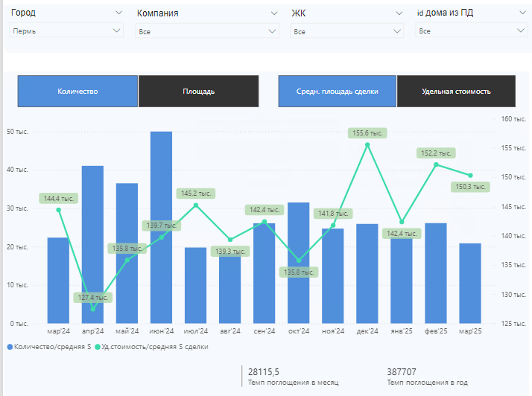Open the Пермь city dropdown
Image resolution: width=532 pixels, height=396 pixels.
pyautogui.click(x=66, y=31)
